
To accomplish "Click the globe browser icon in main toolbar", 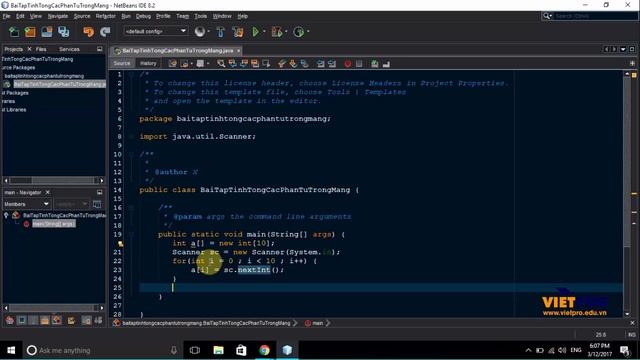I will click(200, 31).
